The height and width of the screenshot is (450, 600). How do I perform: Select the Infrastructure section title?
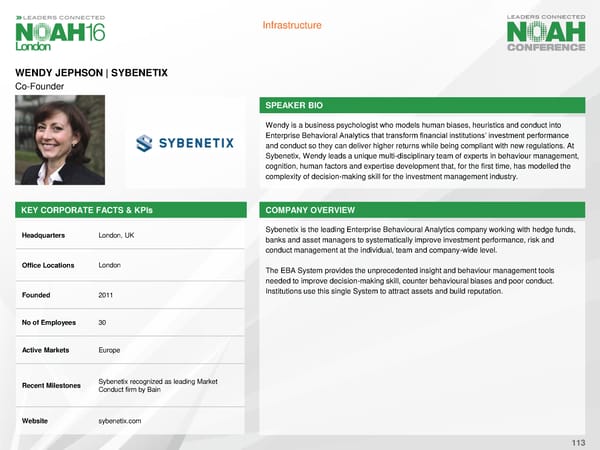(x=291, y=25)
